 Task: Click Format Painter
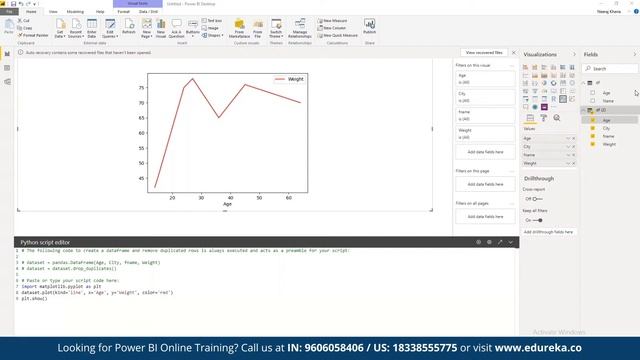coord(33,35)
